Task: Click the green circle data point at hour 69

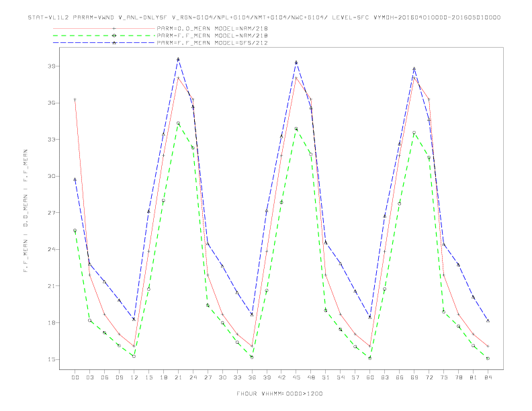Action: (414, 132)
